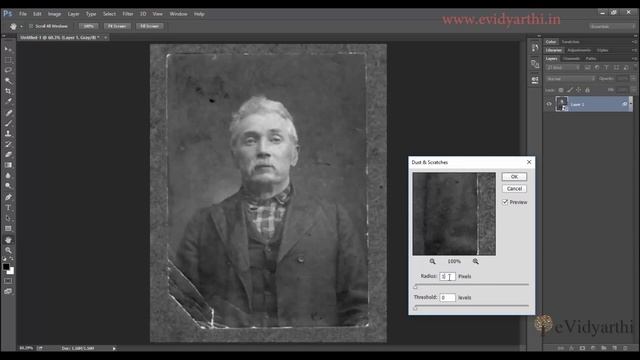Click the Threshold levels input field

[447, 298]
